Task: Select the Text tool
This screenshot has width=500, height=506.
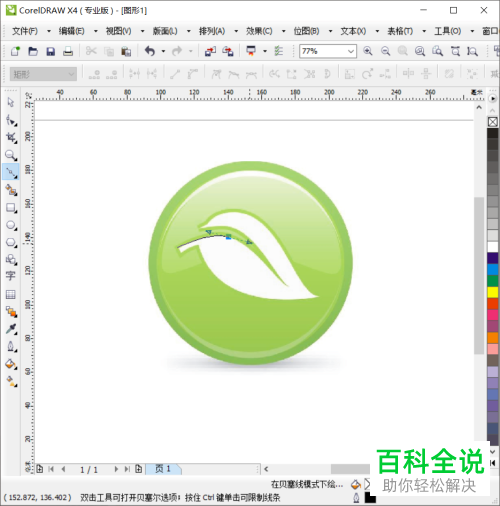Action: click(11, 276)
